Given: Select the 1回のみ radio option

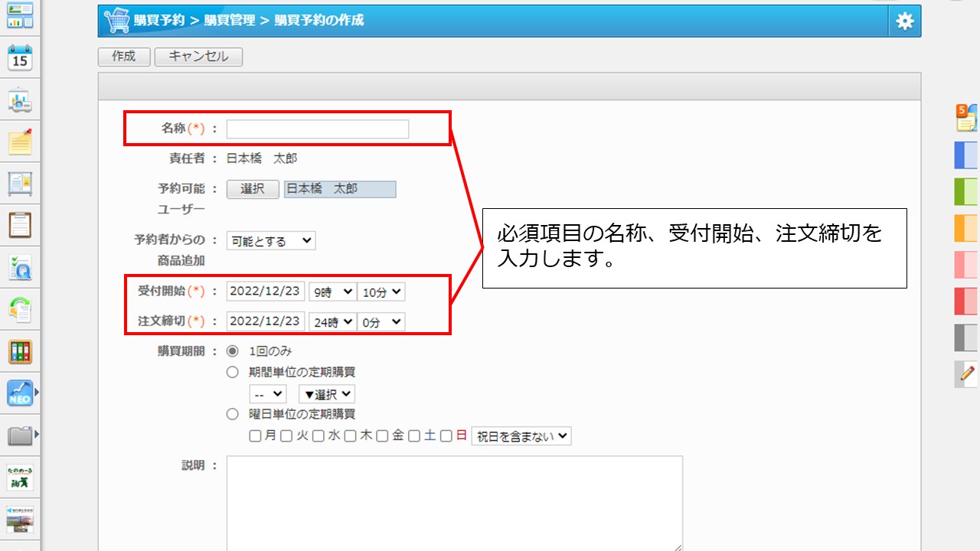Looking at the screenshot, I should pyautogui.click(x=233, y=351).
